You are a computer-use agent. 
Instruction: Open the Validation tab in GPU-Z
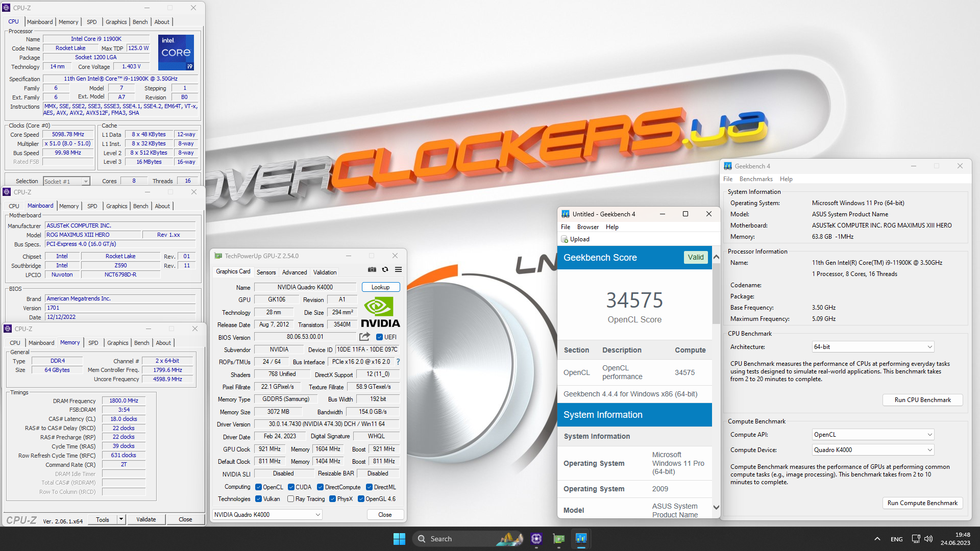325,272
